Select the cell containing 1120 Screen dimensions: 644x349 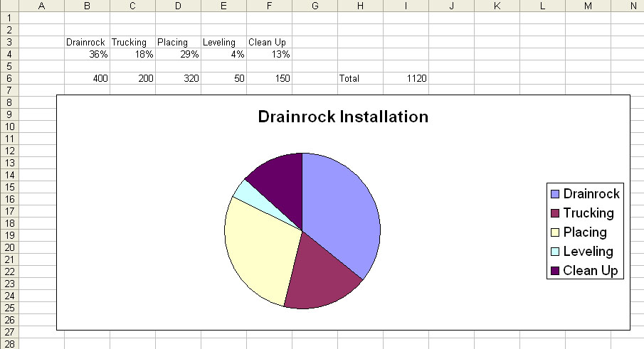(x=406, y=78)
